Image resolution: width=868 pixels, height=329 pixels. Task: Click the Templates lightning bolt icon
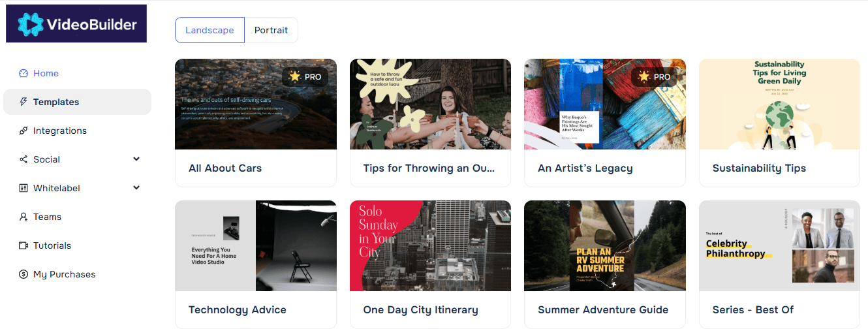click(23, 102)
